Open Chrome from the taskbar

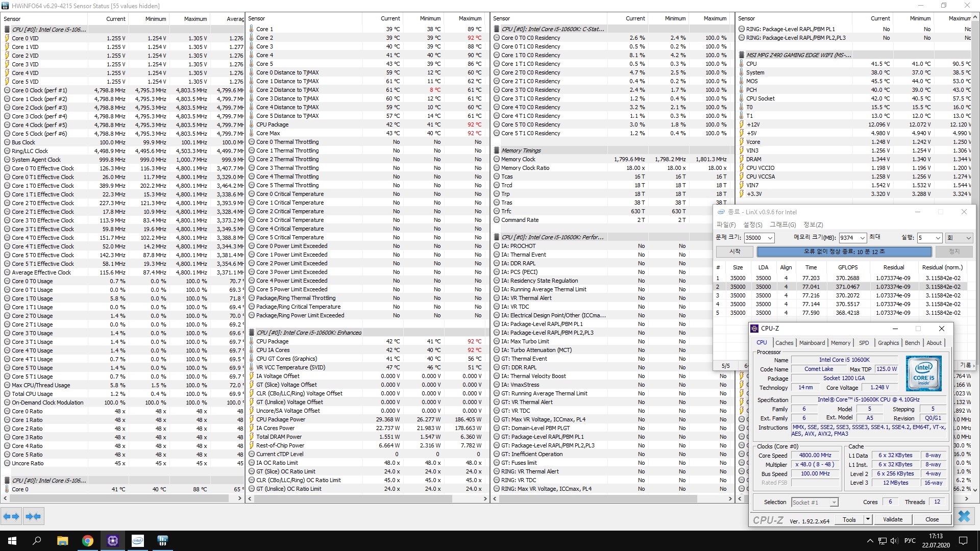point(88,541)
